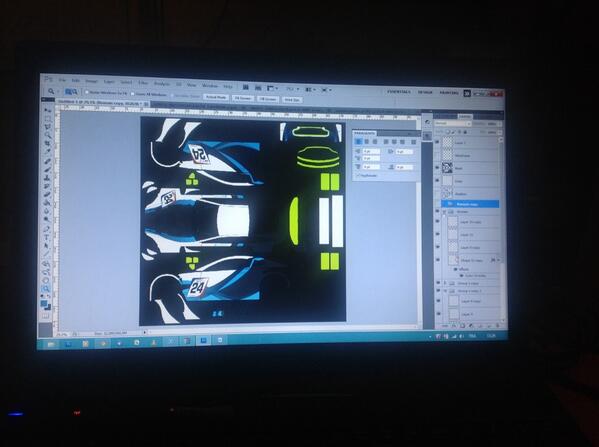Image resolution: width=599 pixels, height=447 pixels.
Task: Show the highlighted blue layer
Action: (x=438, y=204)
